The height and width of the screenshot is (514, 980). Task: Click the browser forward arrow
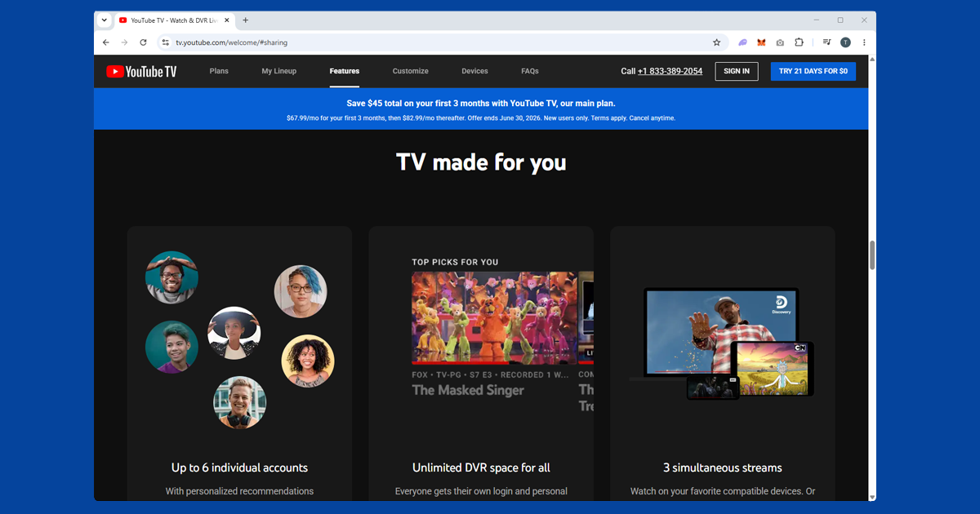click(x=124, y=42)
